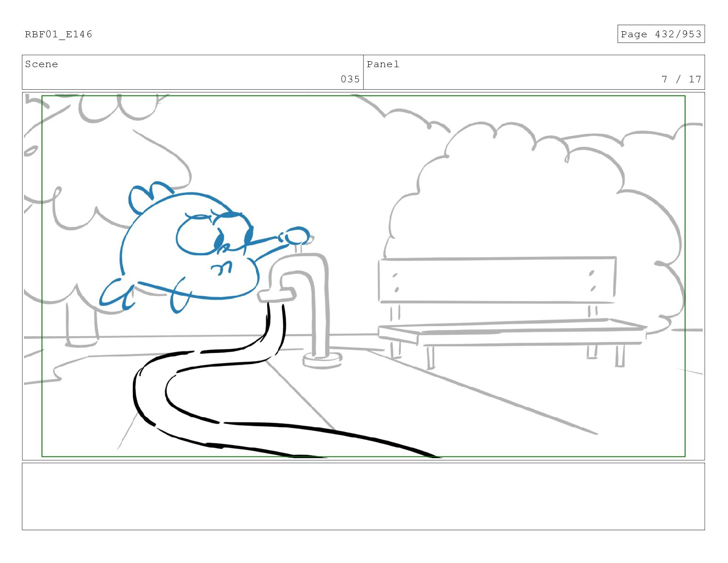Click the panel count 7 / 17

pos(681,79)
